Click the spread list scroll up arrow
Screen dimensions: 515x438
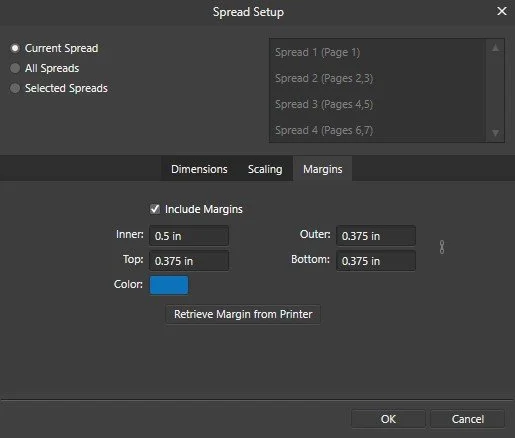point(495,48)
